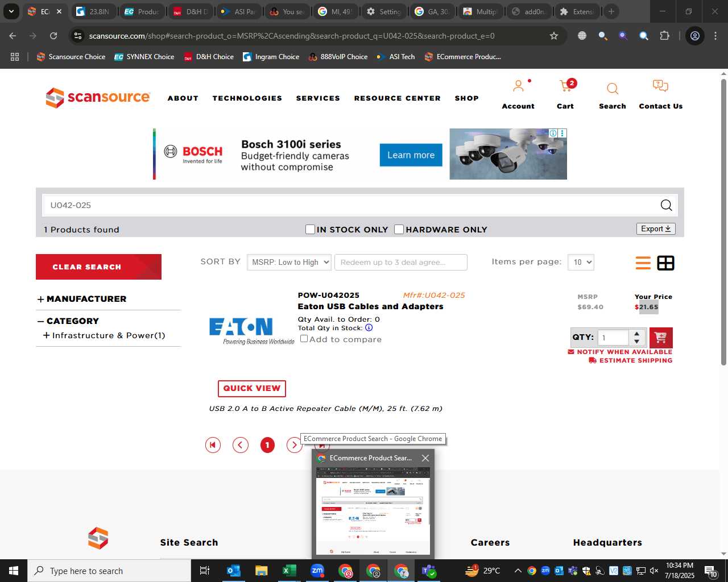
Task: Open Ingram Choice bookmark
Action: point(271,57)
